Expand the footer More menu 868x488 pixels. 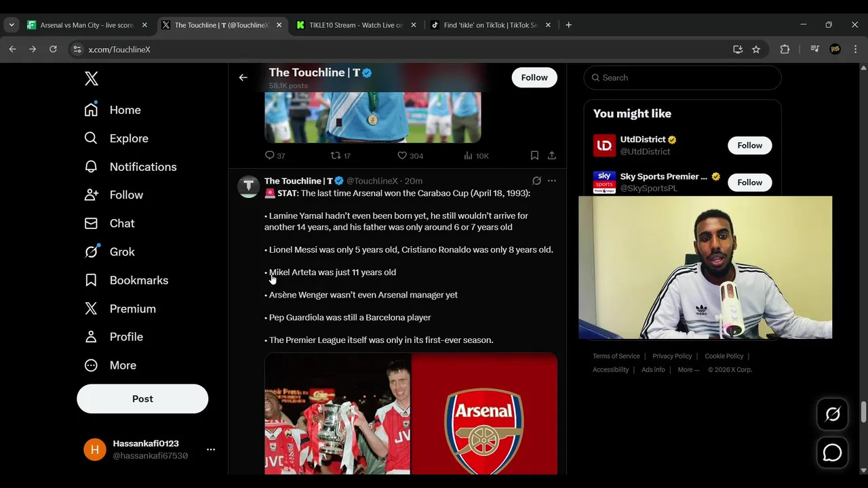click(688, 370)
